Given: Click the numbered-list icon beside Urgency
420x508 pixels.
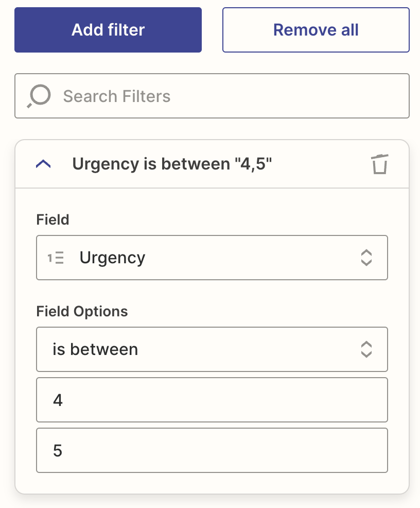Looking at the screenshot, I should (56, 258).
